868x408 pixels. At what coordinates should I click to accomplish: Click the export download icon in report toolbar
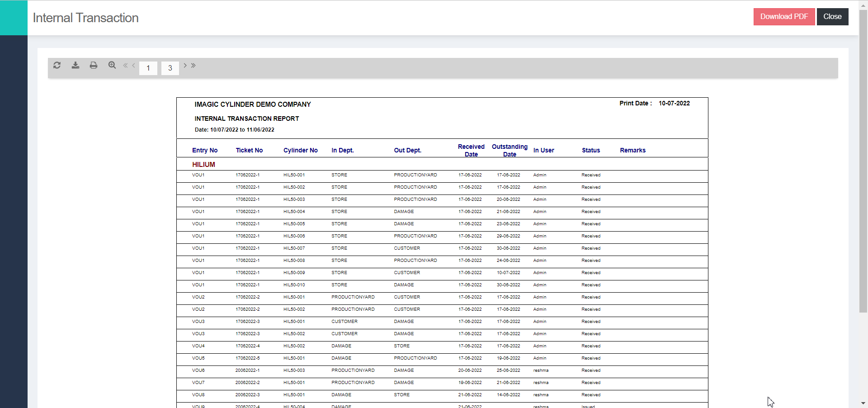[75, 65]
